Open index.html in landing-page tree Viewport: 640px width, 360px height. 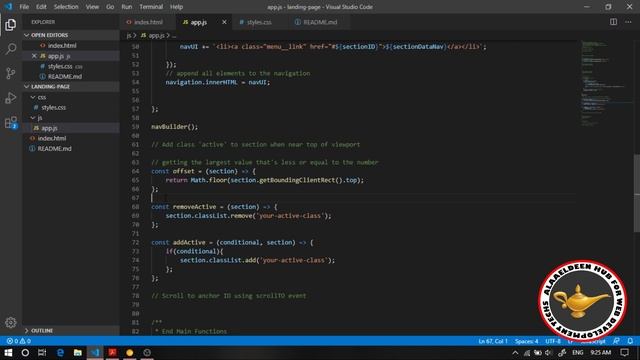click(71, 138)
